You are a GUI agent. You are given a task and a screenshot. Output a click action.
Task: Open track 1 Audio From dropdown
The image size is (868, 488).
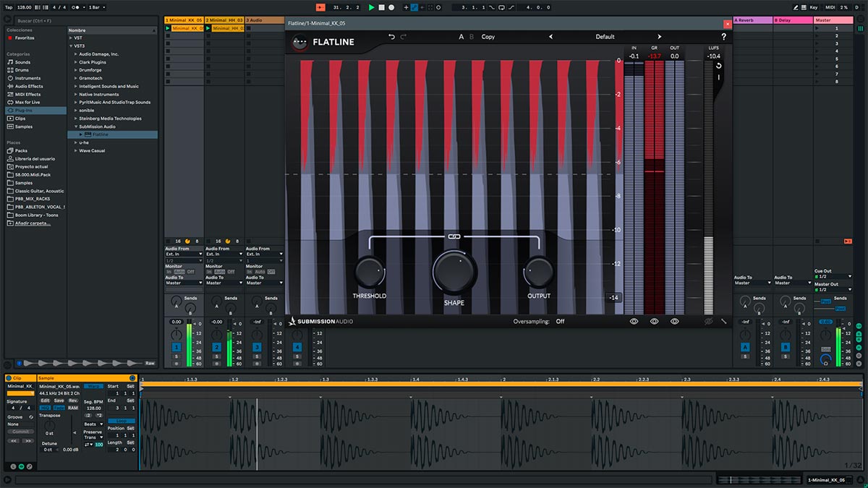(x=184, y=254)
